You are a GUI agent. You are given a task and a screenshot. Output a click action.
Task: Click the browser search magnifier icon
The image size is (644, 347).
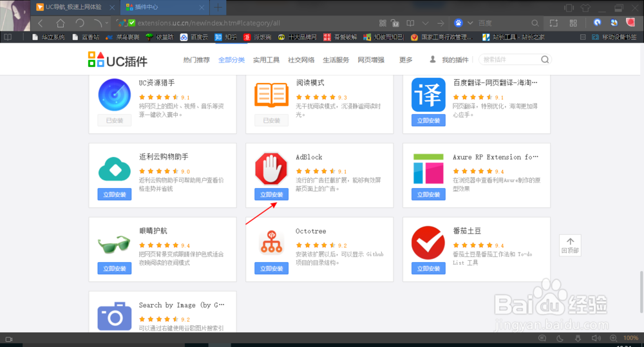(535, 23)
